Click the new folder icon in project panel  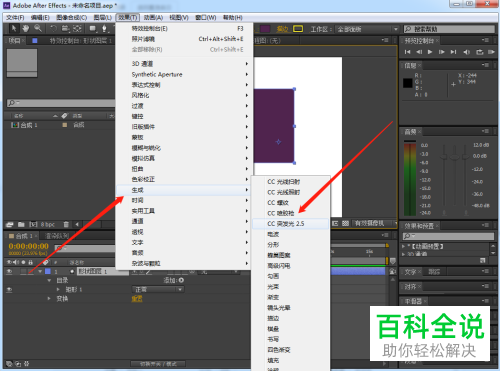coord(21,224)
